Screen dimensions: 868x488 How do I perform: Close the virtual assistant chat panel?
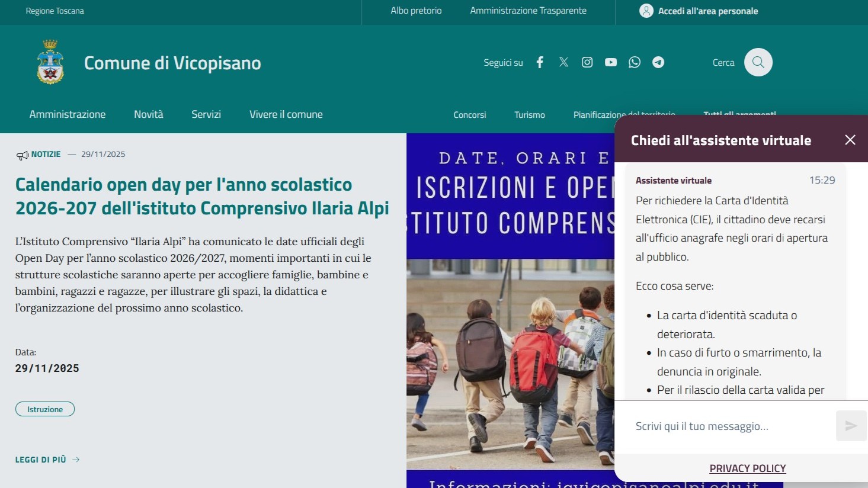850,140
